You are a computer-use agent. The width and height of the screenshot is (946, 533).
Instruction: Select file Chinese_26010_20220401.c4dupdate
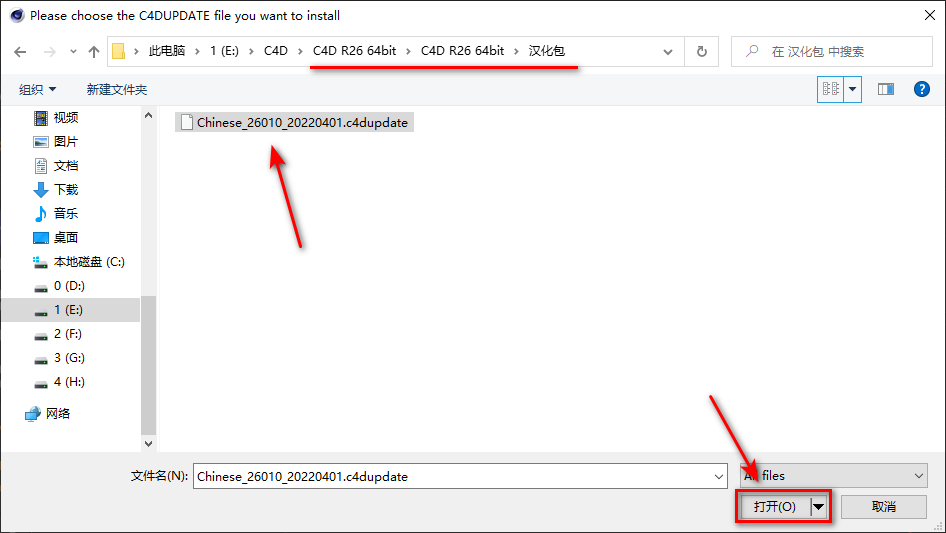pos(294,123)
